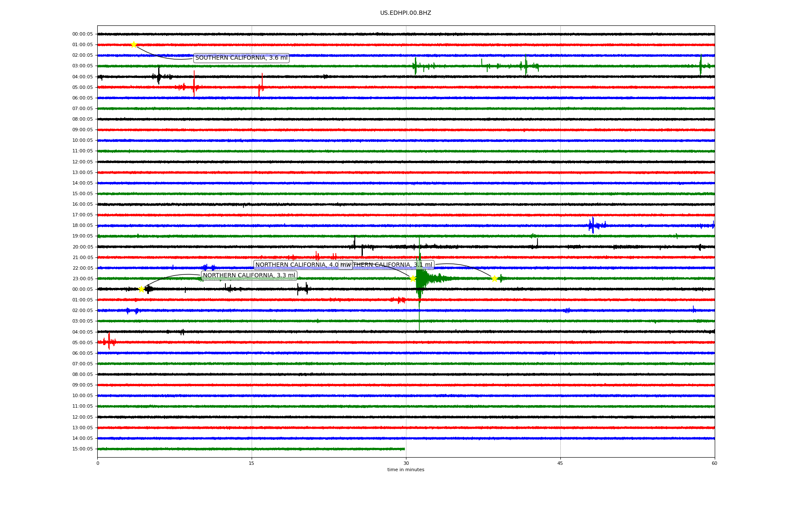The height and width of the screenshot is (508, 812).
Task: Click the 'time in minutes' axis label
Action: [x=406, y=470]
